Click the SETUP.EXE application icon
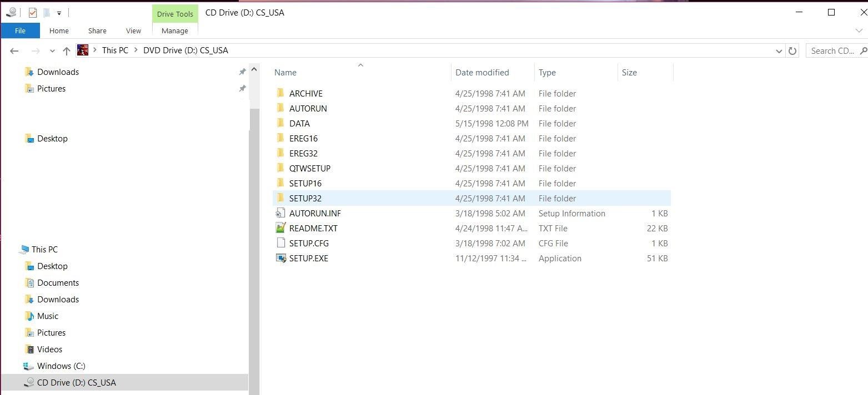The height and width of the screenshot is (395, 868). click(281, 258)
